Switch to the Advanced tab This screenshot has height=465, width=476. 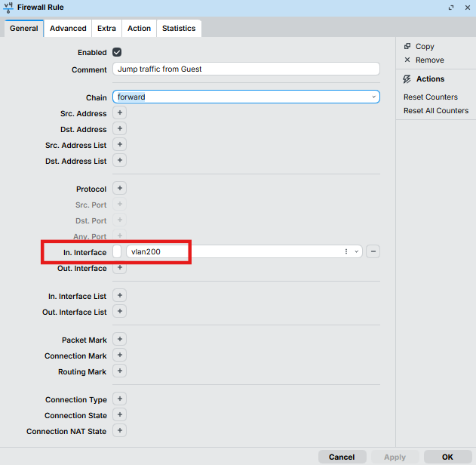coord(68,29)
